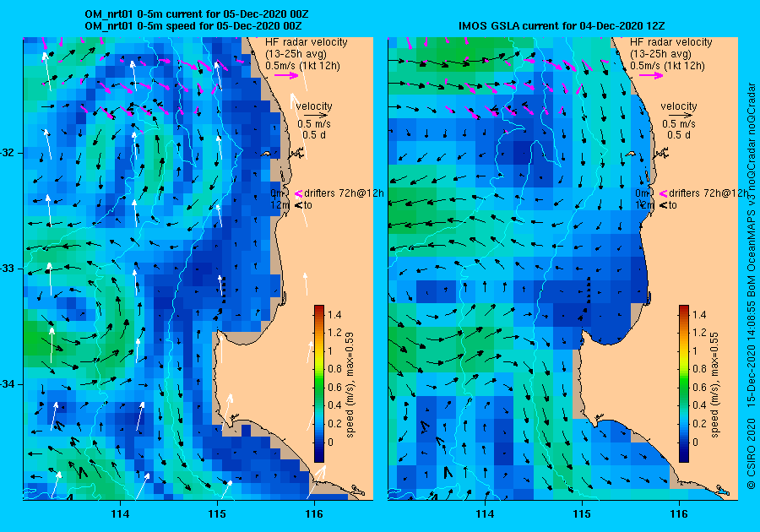
Task: Select the title 'OM_nrt01 0-5m speed for 05-Dec-2020 00Z'
Action: point(193,26)
